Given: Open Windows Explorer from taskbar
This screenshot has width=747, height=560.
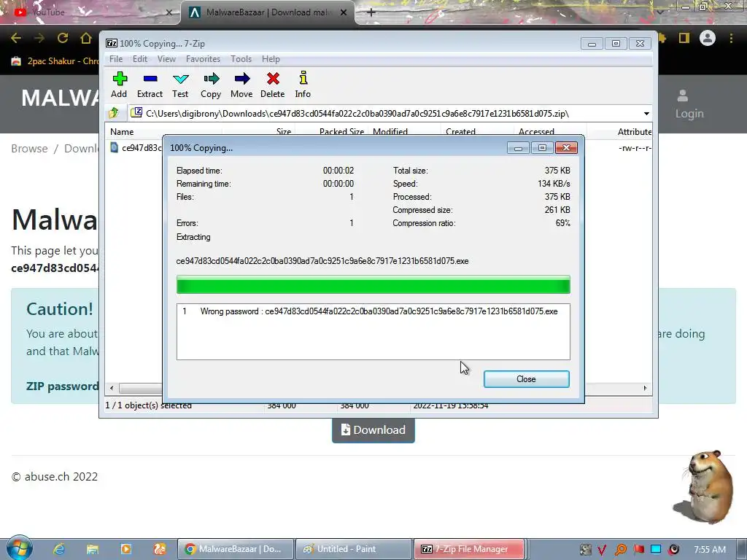Looking at the screenshot, I should click(93, 549).
